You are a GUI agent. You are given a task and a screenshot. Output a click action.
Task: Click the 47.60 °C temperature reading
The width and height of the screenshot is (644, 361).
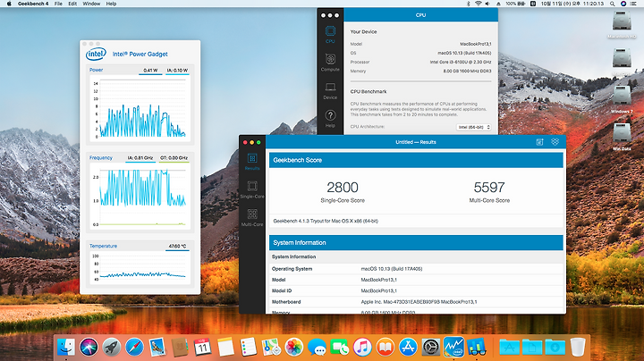(177, 246)
